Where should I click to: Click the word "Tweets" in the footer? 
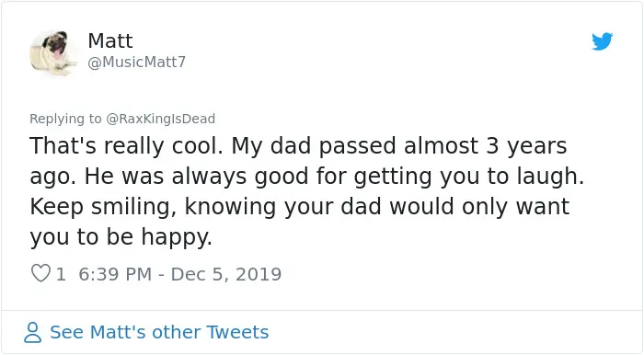point(237,332)
